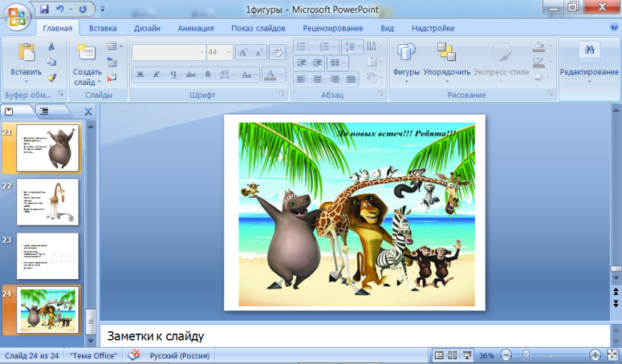Align text left in paragraph
The image size is (622, 364).
point(301,79)
